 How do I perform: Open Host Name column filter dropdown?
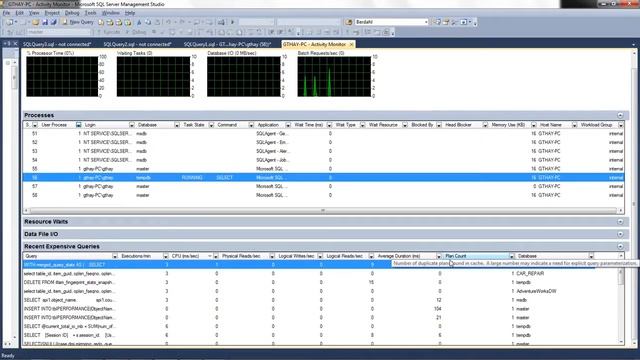[x=574, y=125]
